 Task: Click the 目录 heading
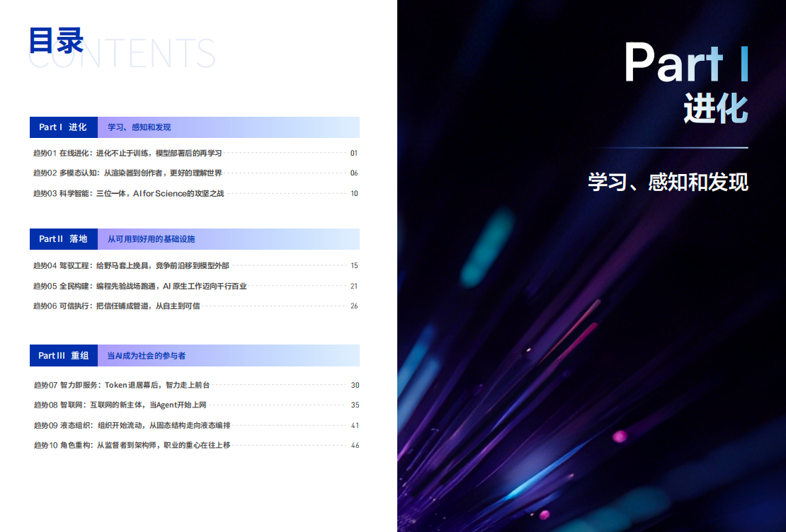pyautogui.click(x=56, y=40)
